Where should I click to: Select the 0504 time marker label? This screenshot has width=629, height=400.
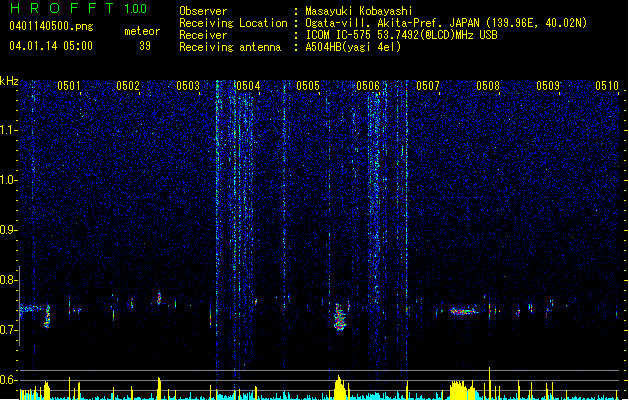248,86
